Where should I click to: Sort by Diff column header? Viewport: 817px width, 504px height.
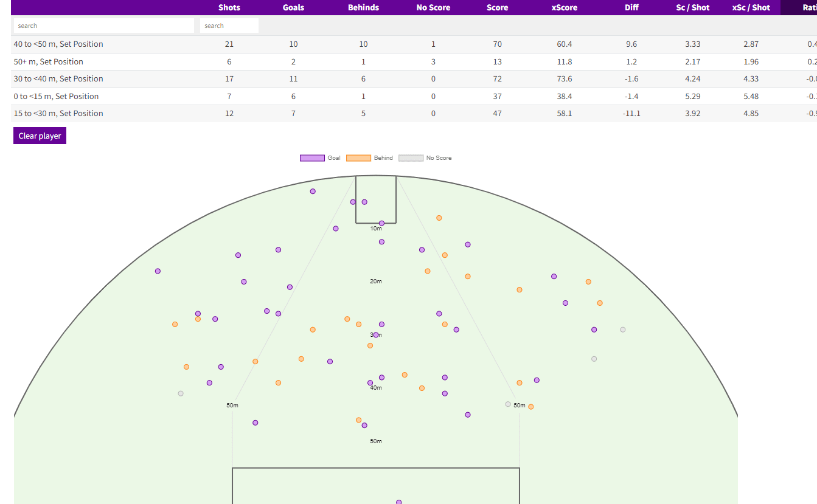click(631, 8)
